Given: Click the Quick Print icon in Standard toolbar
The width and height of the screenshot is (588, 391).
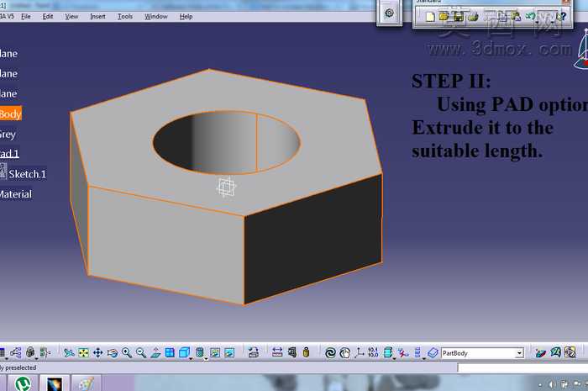Looking at the screenshot, I should click(x=473, y=17).
